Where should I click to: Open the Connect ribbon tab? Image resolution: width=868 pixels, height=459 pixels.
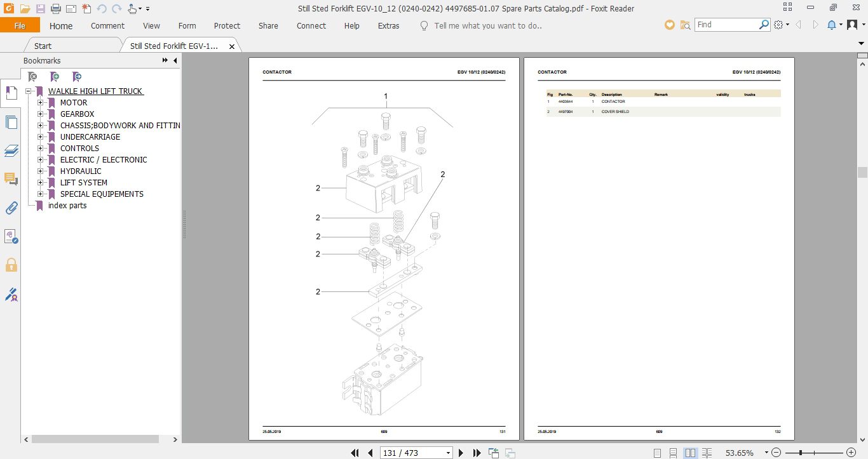point(311,26)
